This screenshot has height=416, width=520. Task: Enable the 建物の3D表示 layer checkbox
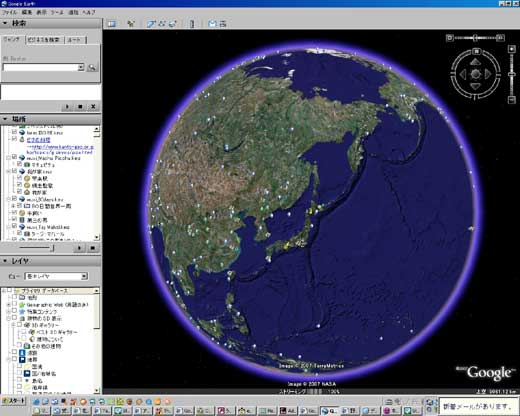(14, 318)
